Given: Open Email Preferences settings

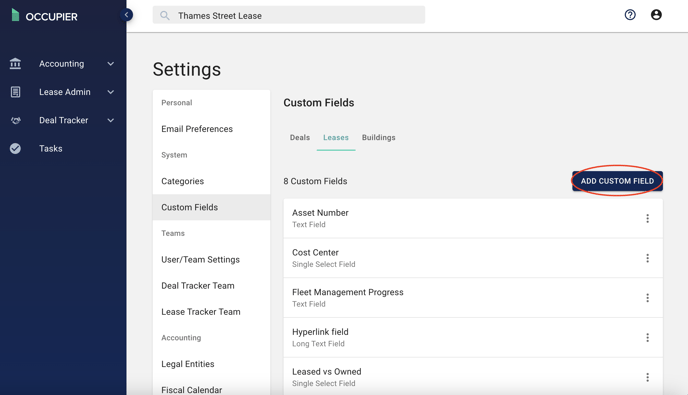Looking at the screenshot, I should point(197,129).
